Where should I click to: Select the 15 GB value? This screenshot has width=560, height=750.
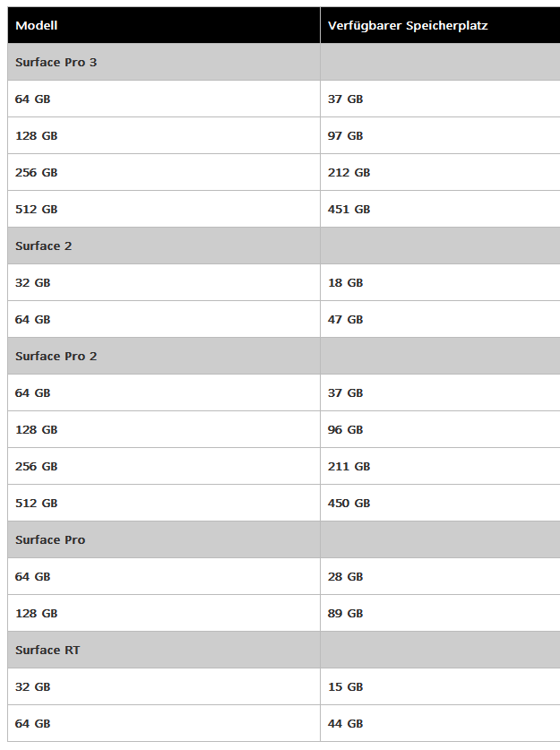(x=345, y=687)
